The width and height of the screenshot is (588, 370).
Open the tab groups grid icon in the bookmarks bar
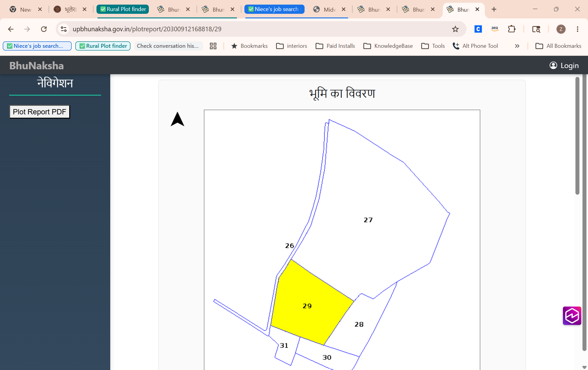tap(213, 46)
